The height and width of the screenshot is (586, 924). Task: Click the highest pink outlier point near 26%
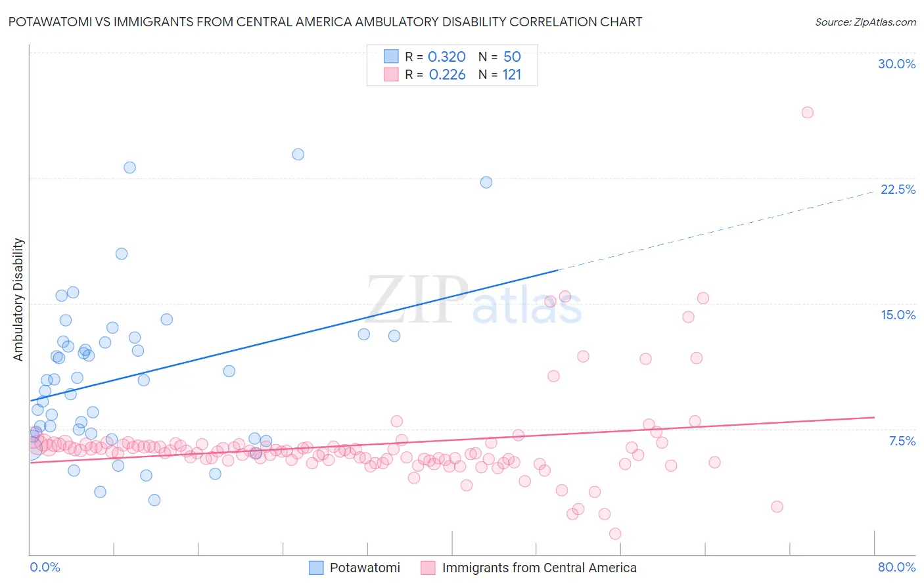808,112
